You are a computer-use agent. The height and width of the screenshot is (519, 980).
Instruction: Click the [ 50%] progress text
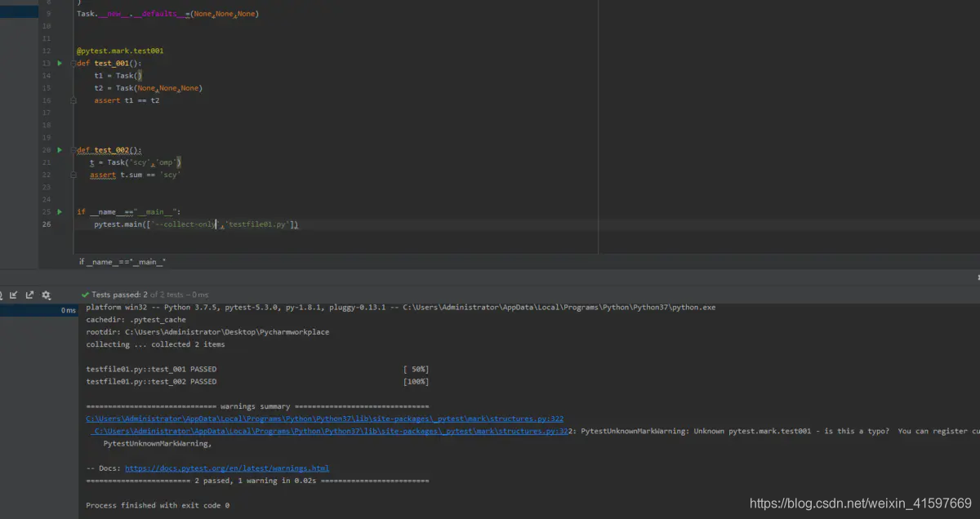click(x=416, y=369)
